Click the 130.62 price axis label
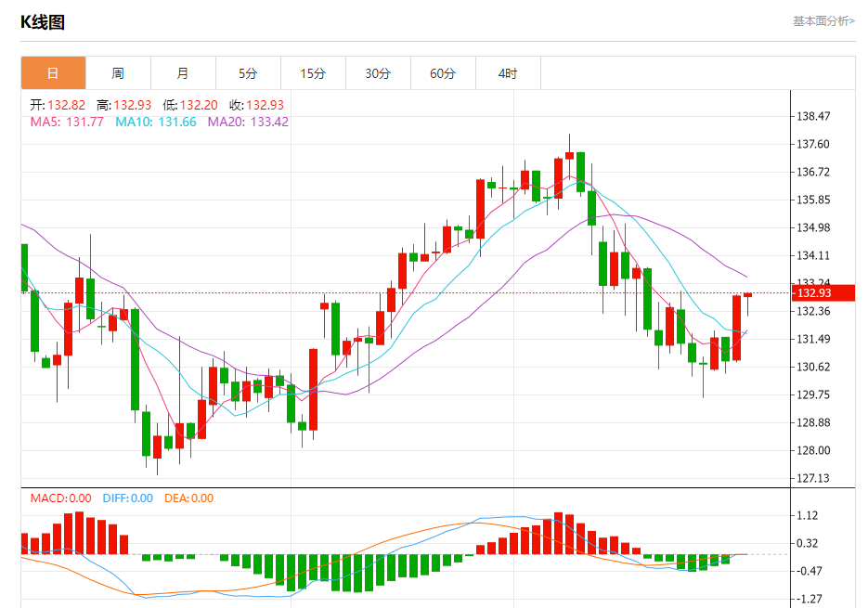The image size is (868, 608). pos(813,367)
